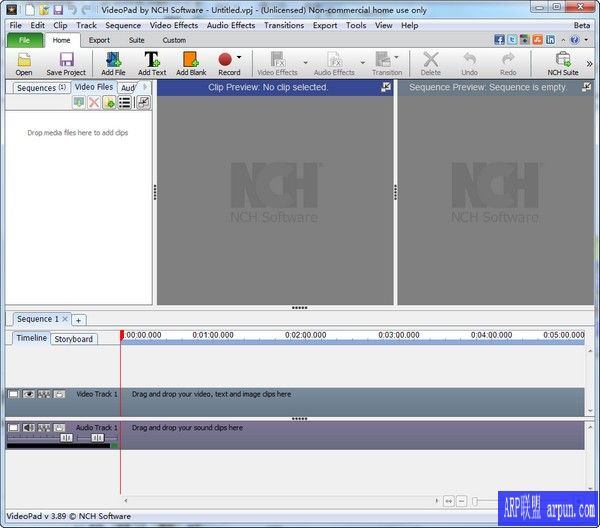Open a project with the Open toolbar button
Viewport: 600px width, 528px height.
pyautogui.click(x=24, y=64)
